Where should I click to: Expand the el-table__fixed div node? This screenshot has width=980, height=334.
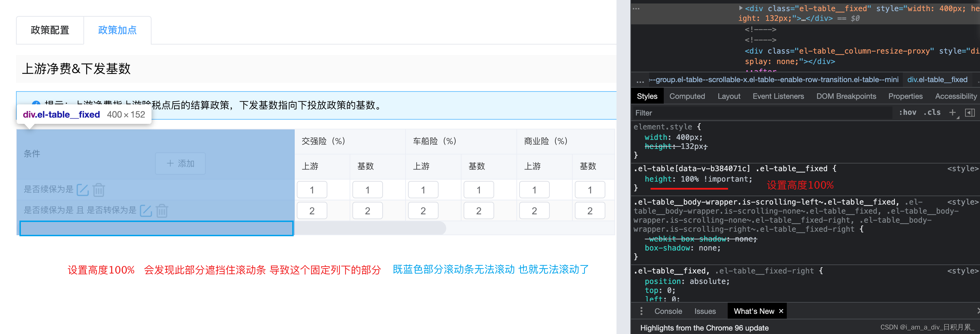tap(741, 8)
